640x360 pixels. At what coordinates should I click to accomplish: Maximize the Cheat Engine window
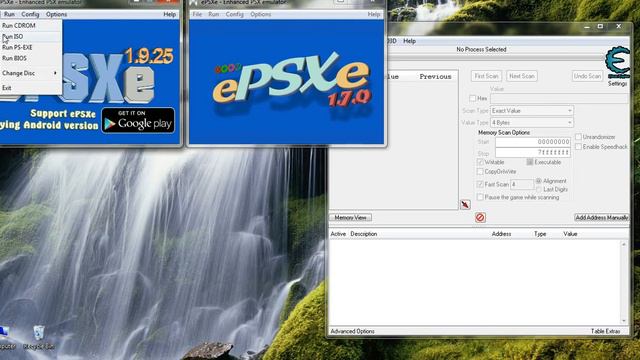click(600, 27)
